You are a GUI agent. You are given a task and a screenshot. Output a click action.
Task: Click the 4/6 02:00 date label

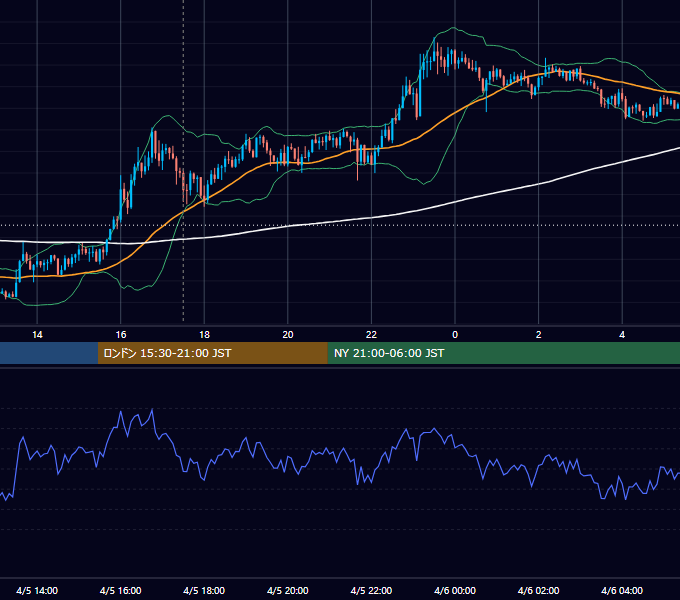point(539,590)
